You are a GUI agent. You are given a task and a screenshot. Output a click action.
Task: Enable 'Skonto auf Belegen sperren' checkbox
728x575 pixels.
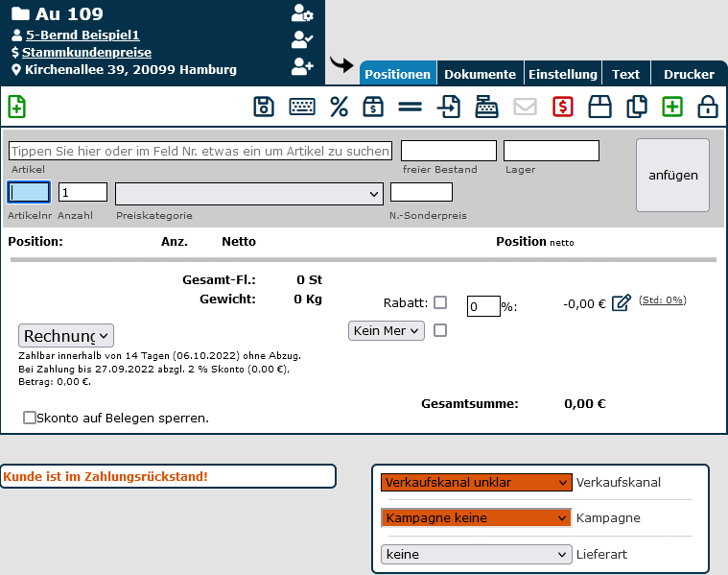click(30, 418)
